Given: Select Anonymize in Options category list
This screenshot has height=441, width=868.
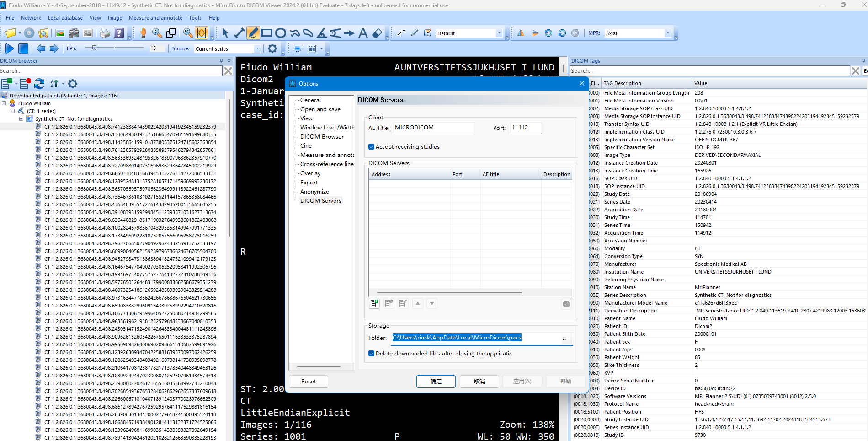Looking at the screenshot, I should (314, 191).
